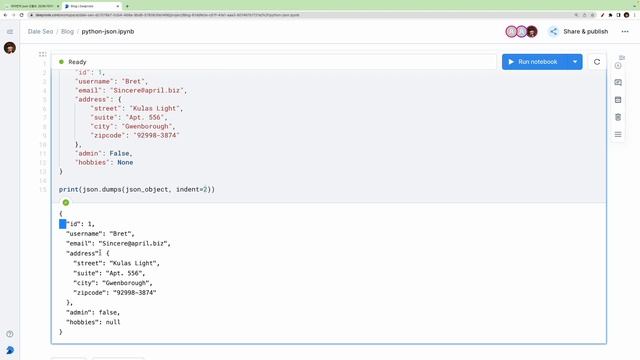Restart the machine with the refresh icon

597,62
